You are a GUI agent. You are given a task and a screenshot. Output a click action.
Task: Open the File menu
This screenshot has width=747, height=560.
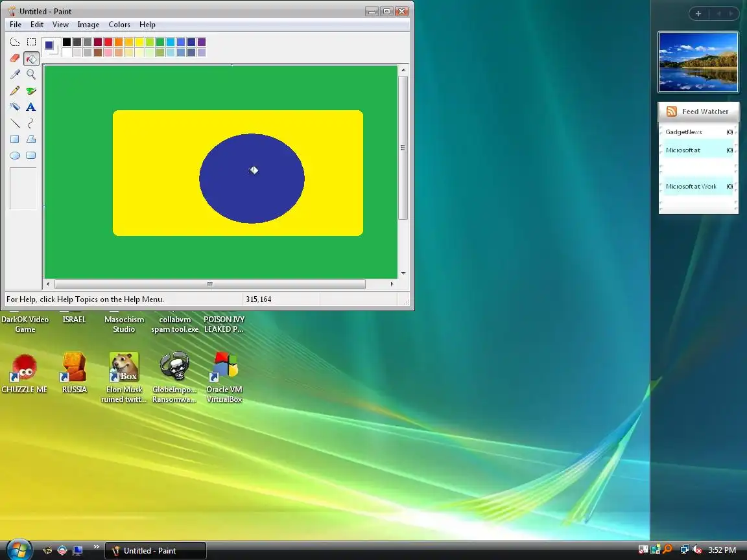pos(16,24)
